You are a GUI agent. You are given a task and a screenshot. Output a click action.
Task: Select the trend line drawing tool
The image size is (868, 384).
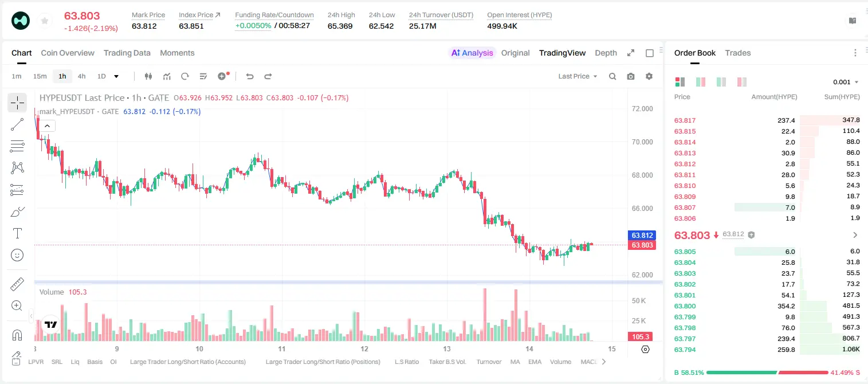(x=17, y=124)
